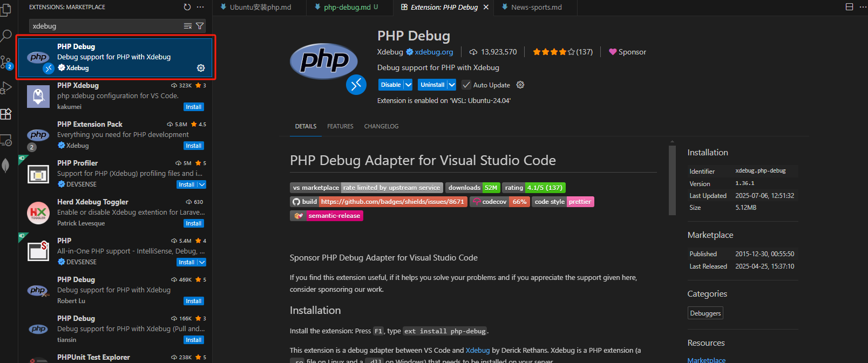Install the DEVSENSE PHP extension
The image size is (868, 363).
click(187, 262)
